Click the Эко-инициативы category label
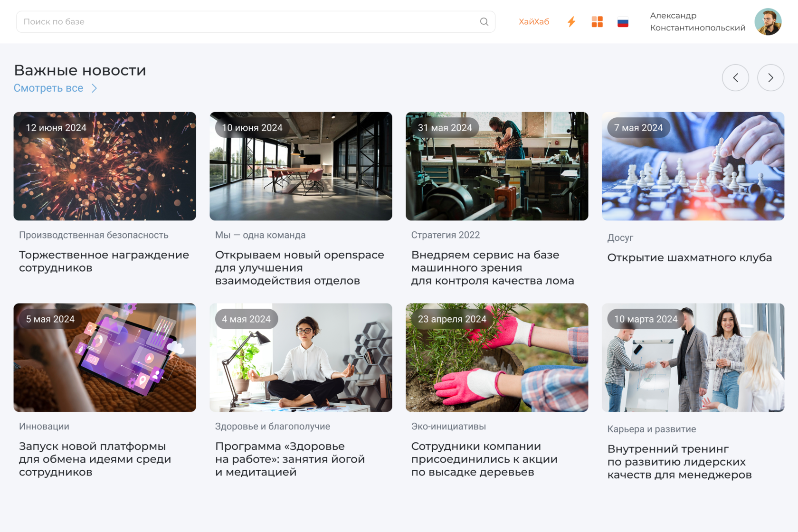Screen dimensions: 798x532 point(448,426)
